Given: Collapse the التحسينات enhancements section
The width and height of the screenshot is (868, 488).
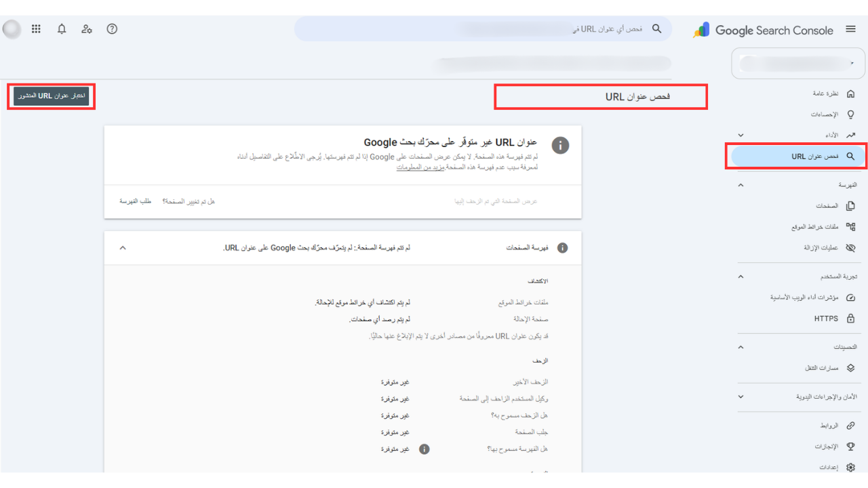Looking at the screenshot, I should (x=741, y=347).
